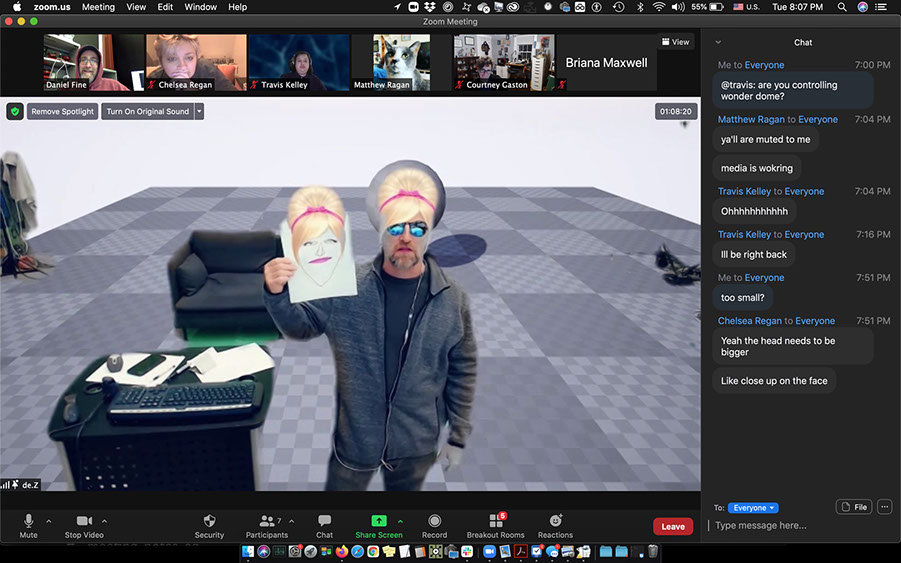Click the red Leave button
The height and width of the screenshot is (563, 901).
(x=673, y=526)
